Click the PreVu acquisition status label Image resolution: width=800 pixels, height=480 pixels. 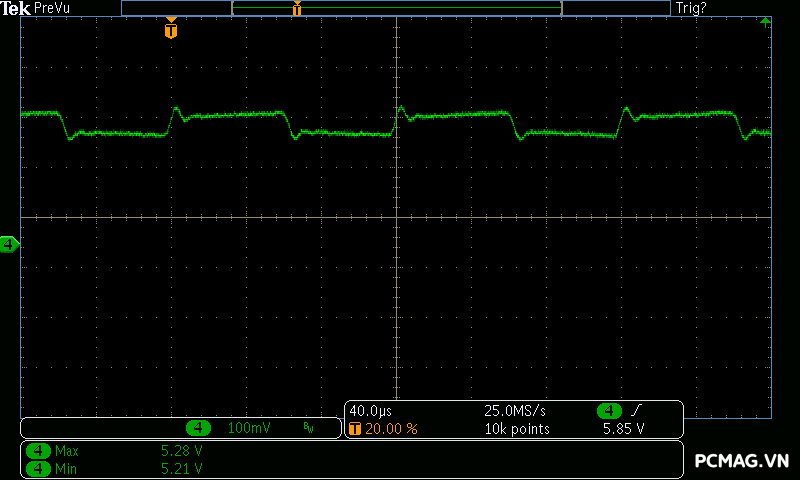point(52,8)
